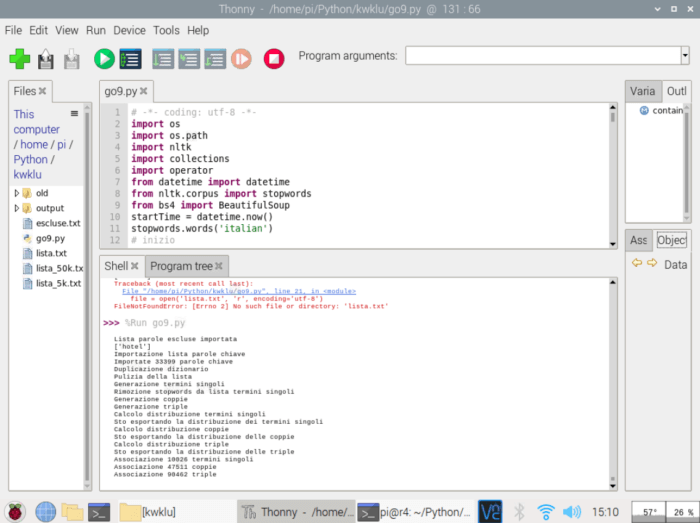Screen dimensions: 700x523
Task: Open the Files panel hamburger menu
Action: [74, 114]
